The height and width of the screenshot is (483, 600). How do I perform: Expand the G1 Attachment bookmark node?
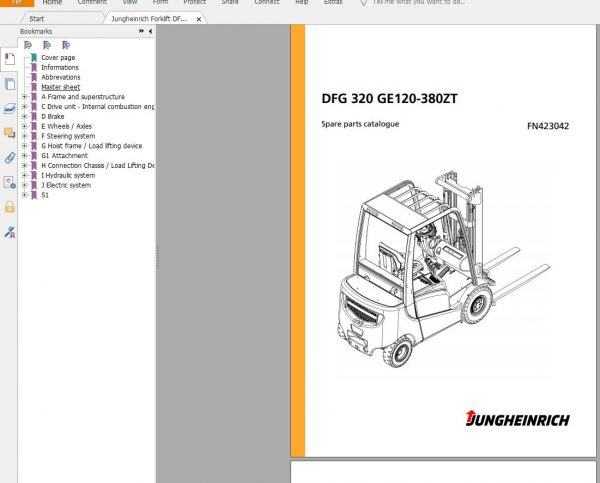pos(24,156)
